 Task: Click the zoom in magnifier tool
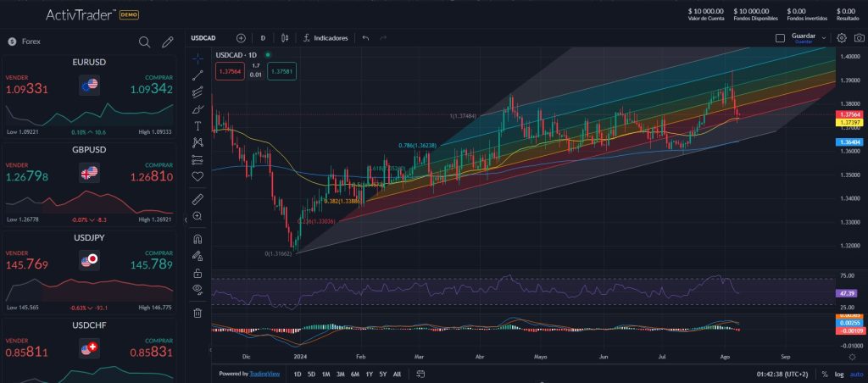[x=198, y=216]
